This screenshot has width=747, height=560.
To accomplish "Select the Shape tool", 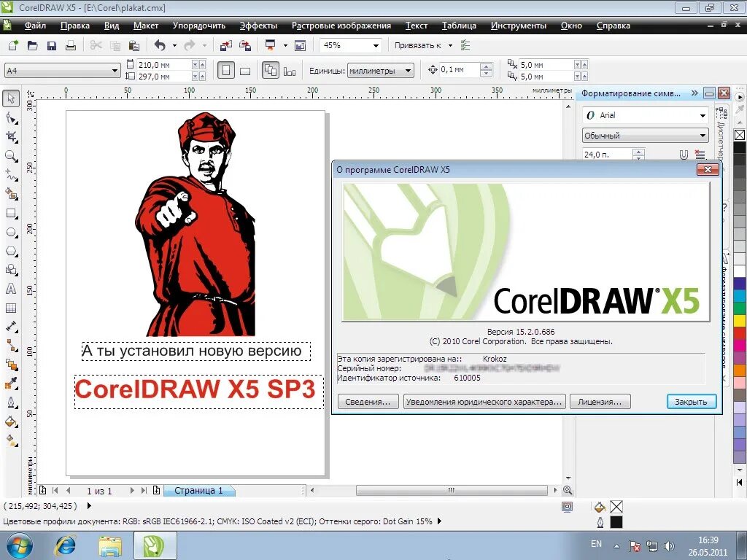I will tap(10, 117).
